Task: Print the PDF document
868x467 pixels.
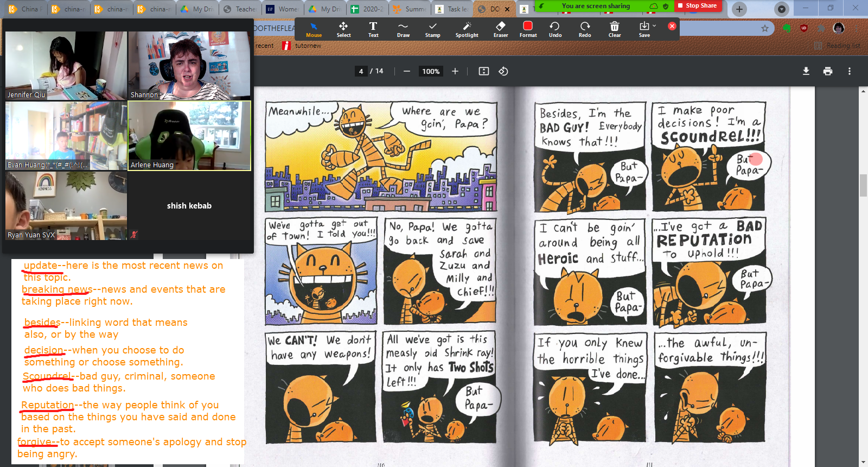Action: coord(828,71)
